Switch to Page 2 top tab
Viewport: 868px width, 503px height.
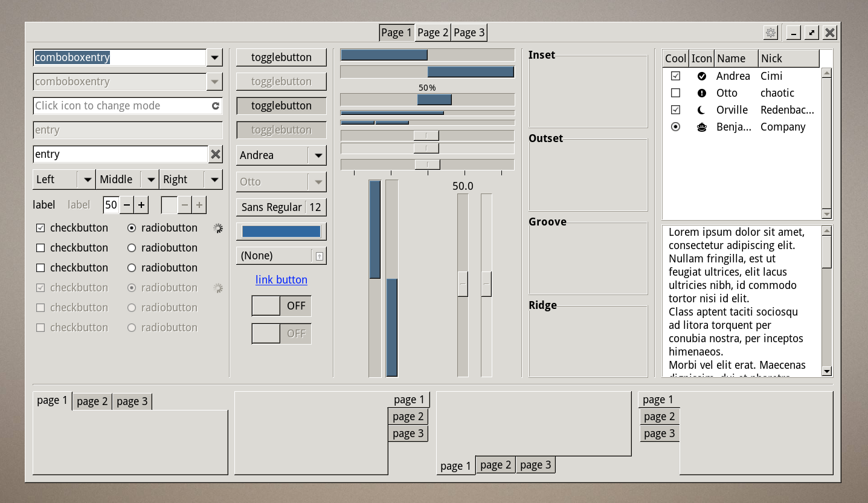click(x=433, y=33)
